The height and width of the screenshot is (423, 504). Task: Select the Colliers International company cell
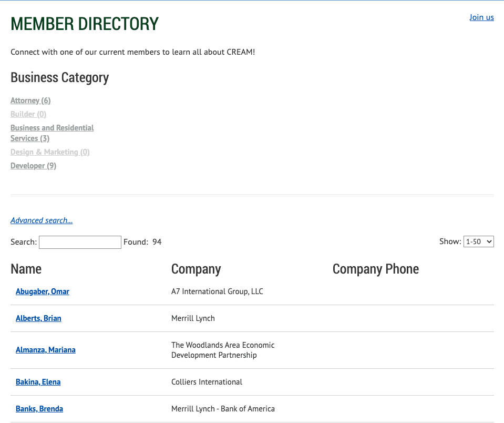point(207,382)
